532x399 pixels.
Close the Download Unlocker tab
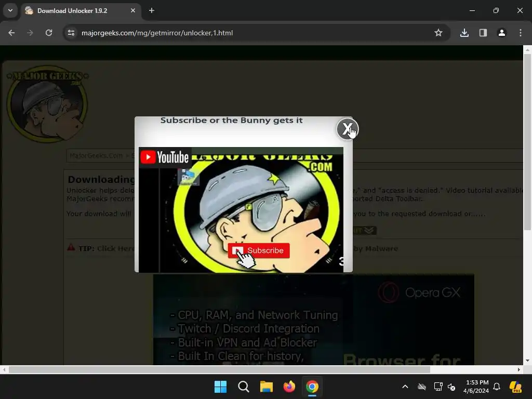click(x=133, y=10)
